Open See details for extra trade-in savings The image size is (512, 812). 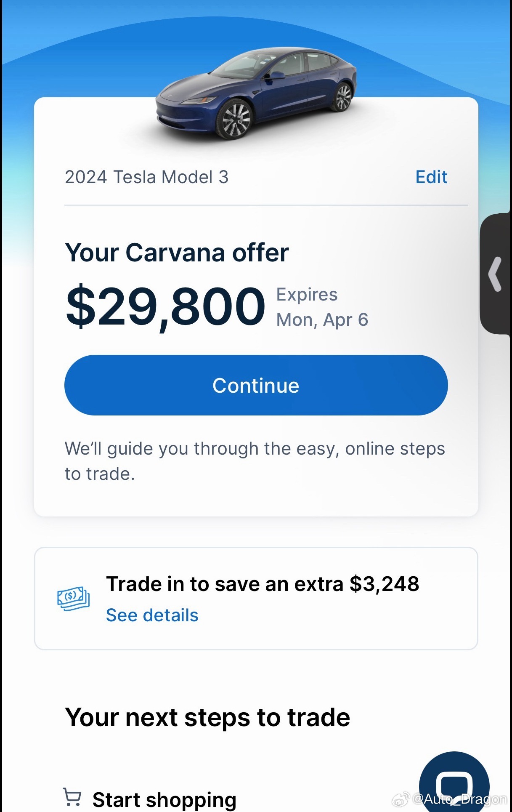[x=152, y=615]
